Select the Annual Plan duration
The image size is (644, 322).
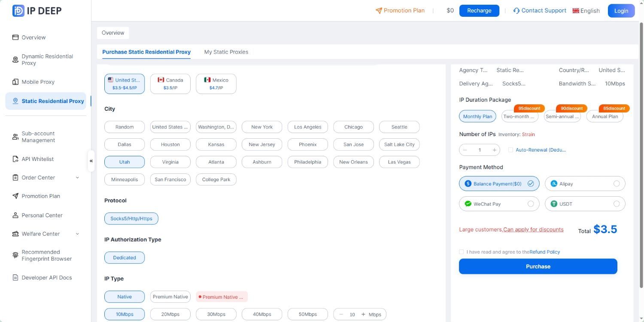coord(605,116)
